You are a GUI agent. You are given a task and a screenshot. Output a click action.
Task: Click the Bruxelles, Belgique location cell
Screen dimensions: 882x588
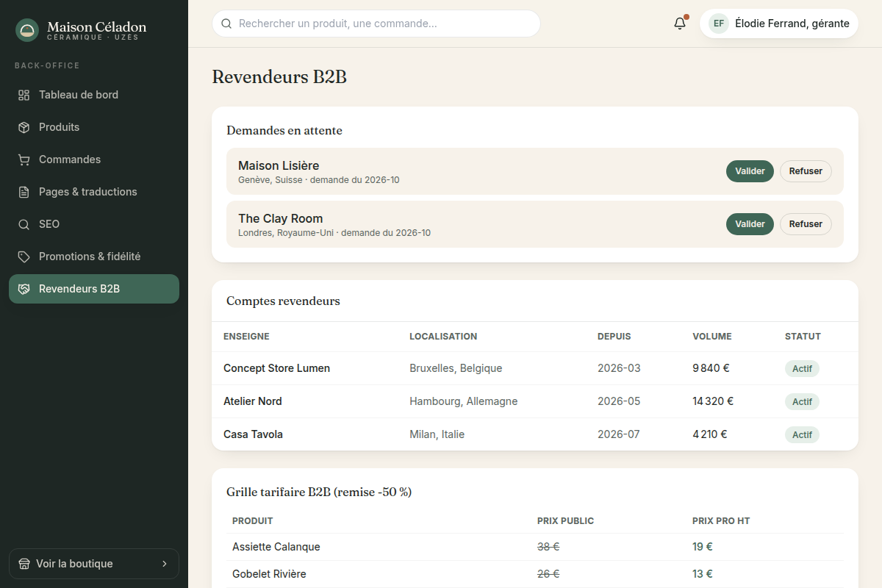tap(456, 368)
